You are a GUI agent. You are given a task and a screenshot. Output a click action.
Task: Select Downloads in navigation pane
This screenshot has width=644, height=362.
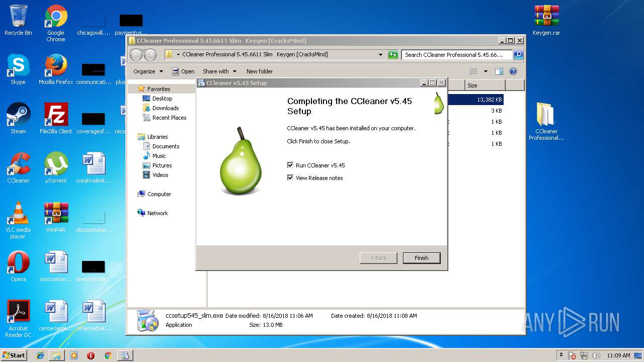pos(166,108)
